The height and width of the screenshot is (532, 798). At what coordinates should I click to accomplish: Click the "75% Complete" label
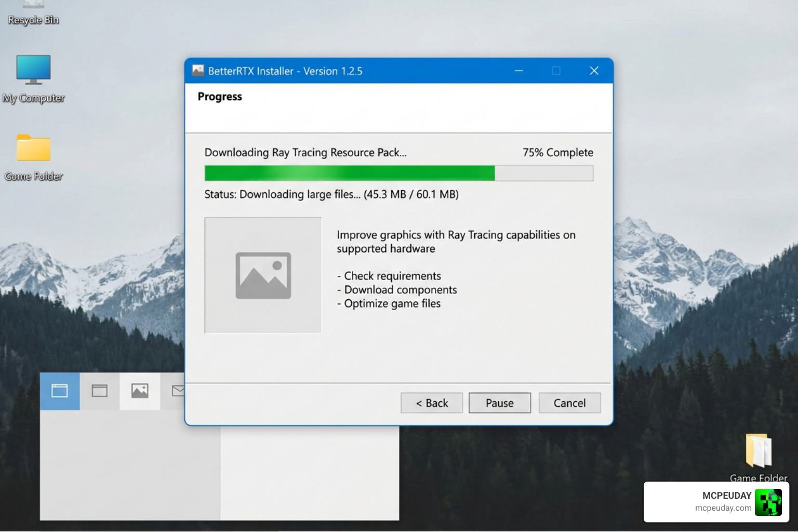coord(558,152)
